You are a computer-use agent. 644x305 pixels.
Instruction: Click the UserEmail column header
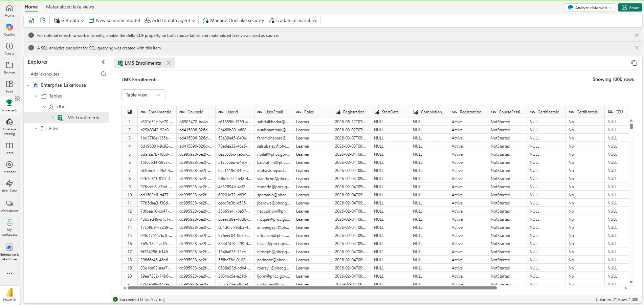(274, 112)
